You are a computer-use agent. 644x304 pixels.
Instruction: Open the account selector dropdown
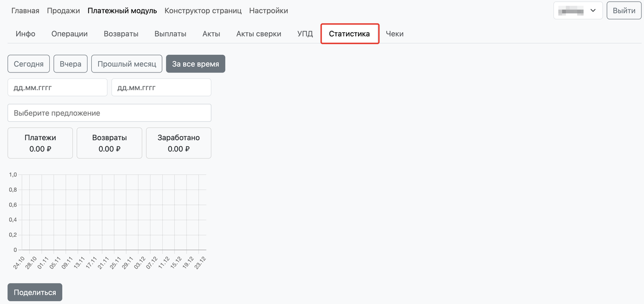[577, 10]
